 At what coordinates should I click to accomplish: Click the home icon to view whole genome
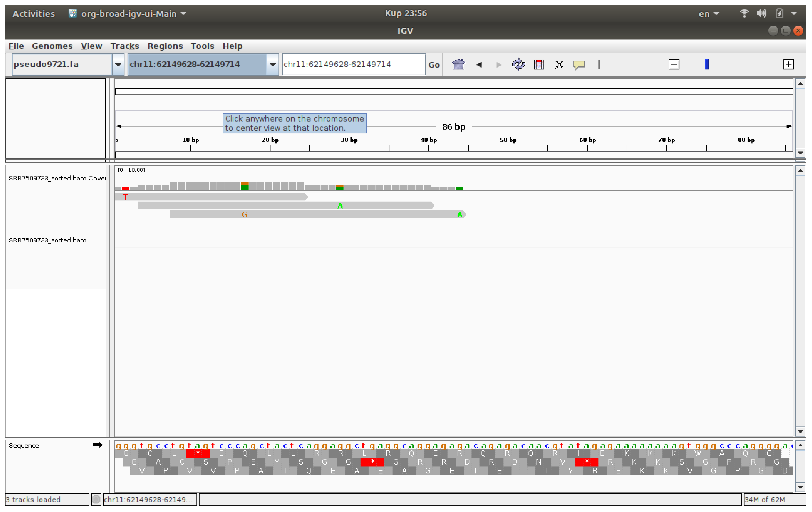click(458, 64)
